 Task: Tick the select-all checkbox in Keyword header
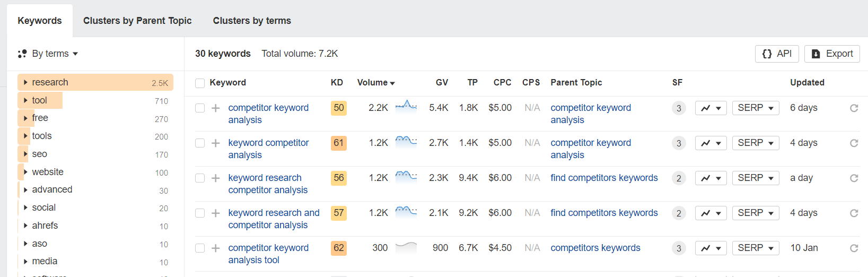coord(200,83)
